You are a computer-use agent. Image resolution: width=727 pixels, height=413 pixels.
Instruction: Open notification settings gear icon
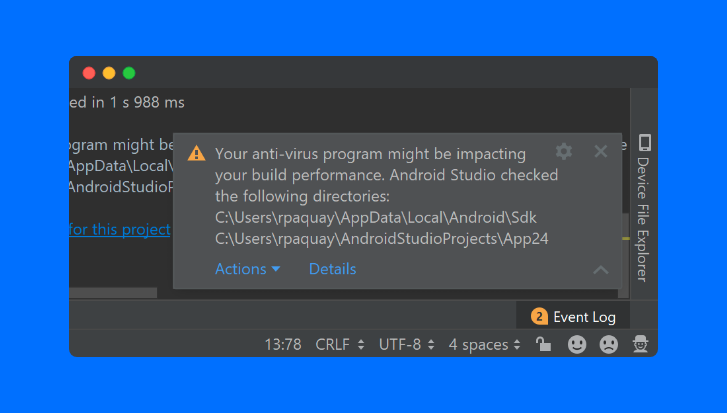click(564, 151)
